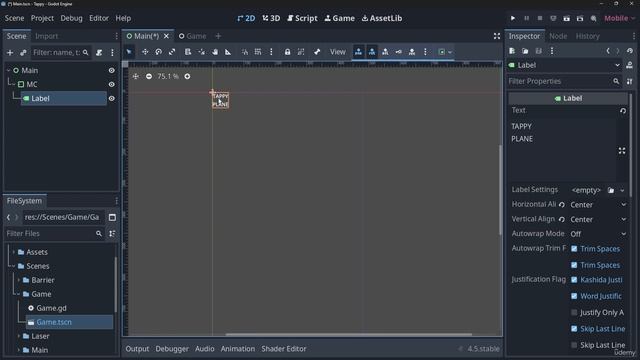Enable the Justify Only A... flag
640x360 pixels.
pos(574,312)
